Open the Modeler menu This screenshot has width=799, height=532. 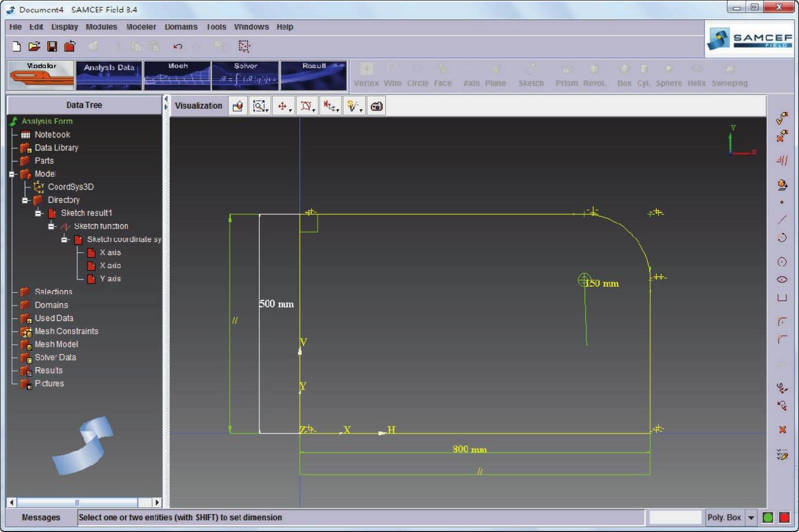pos(141,27)
